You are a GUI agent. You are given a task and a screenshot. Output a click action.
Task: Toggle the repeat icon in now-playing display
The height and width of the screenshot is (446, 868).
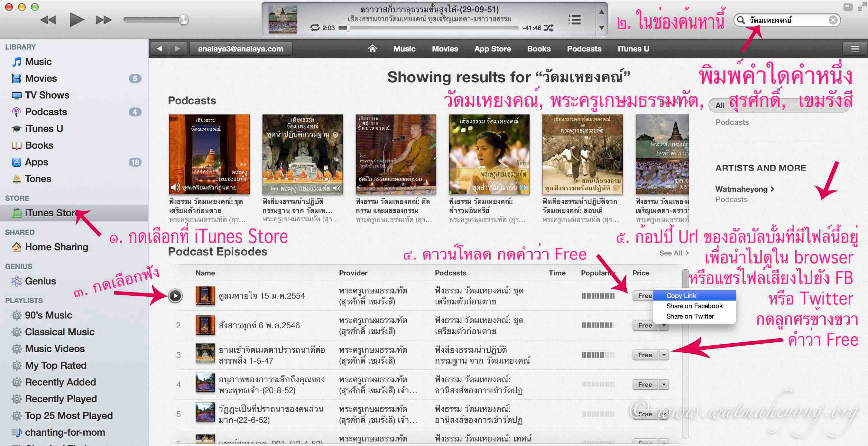pyautogui.click(x=315, y=28)
